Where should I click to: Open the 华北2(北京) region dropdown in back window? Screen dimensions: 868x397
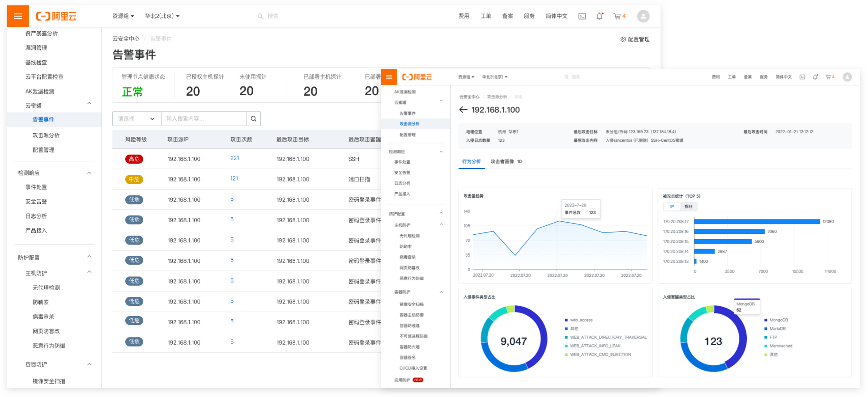(x=162, y=17)
